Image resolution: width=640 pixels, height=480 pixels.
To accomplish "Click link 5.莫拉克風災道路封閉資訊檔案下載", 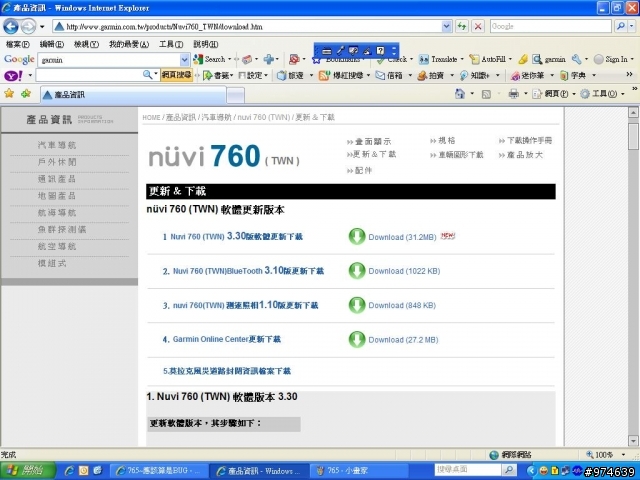I will [x=227, y=371].
